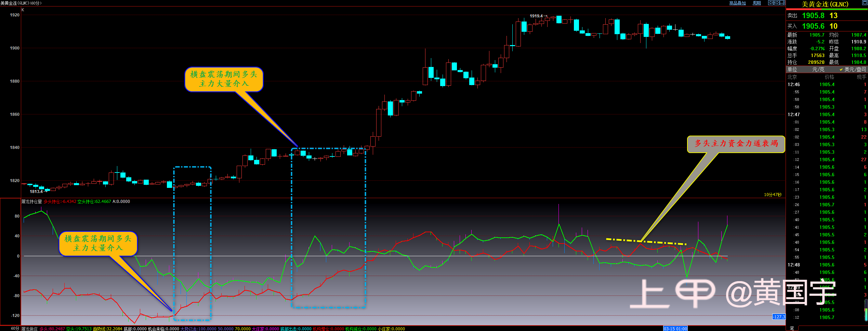Switch to the 笔 tick tab

(x=792, y=328)
